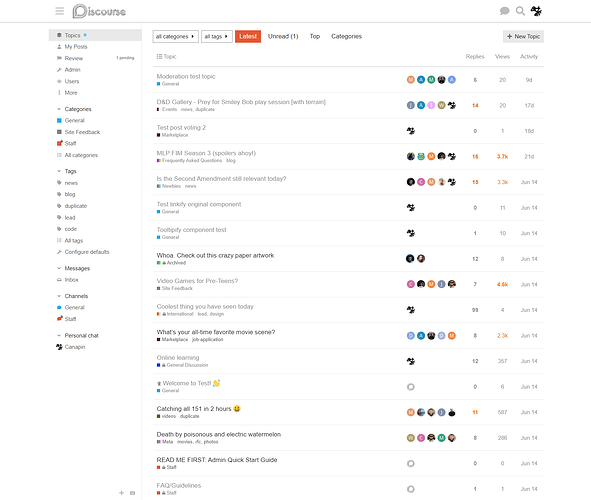
Task: Open FAQ/Guidelines topic
Action: (x=179, y=486)
